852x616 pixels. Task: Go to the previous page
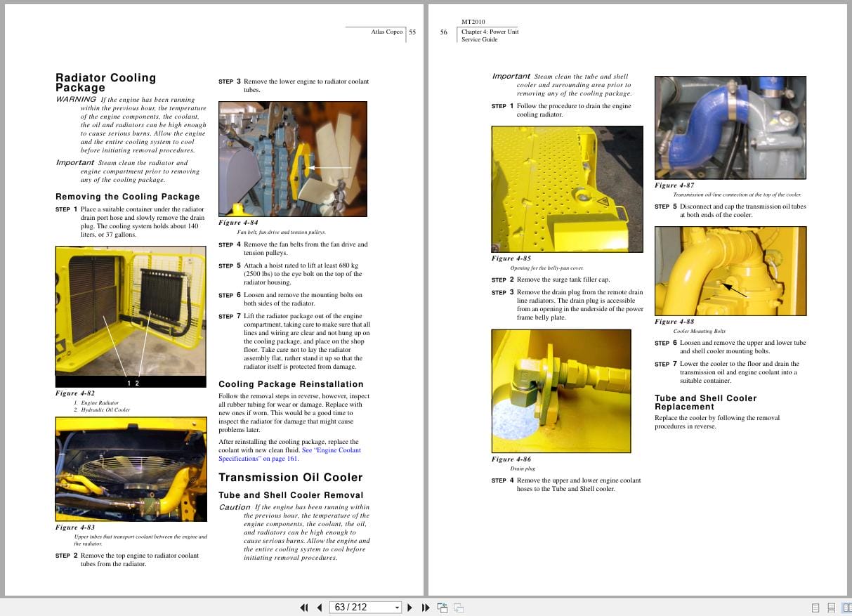click(320, 608)
